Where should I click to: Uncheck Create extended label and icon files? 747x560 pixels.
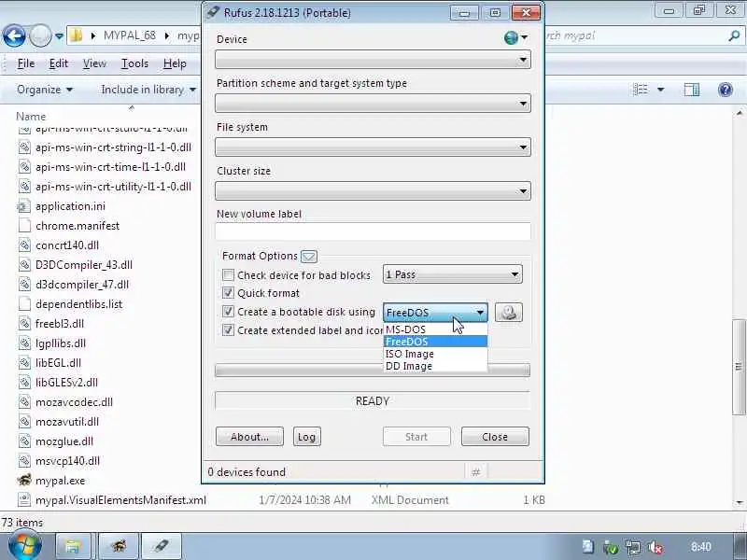tap(228, 330)
